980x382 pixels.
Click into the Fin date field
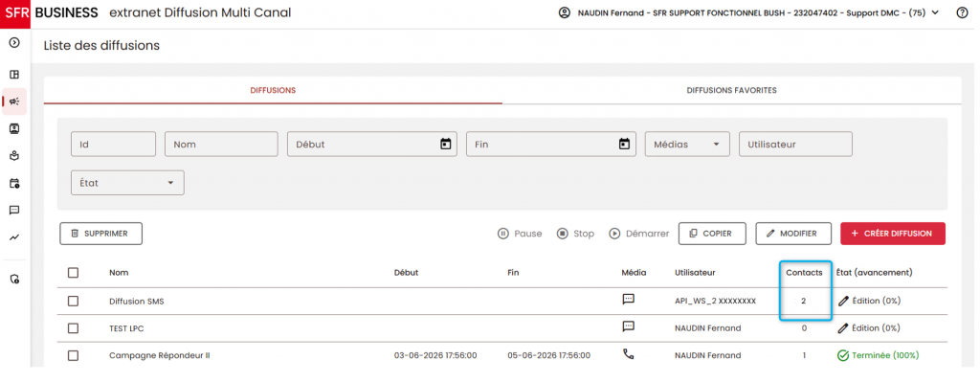(550, 144)
